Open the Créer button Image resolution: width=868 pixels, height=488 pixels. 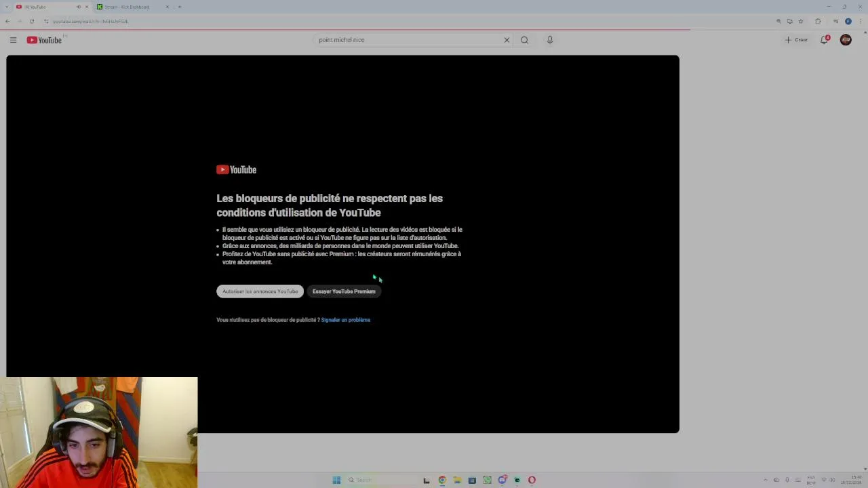pyautogui.click(x=796, y=40)
